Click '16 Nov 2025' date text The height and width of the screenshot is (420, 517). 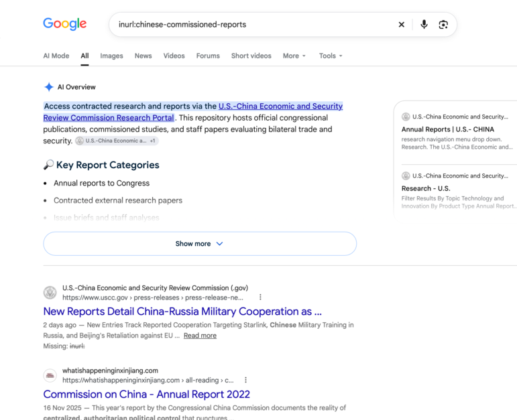[62, 407]
